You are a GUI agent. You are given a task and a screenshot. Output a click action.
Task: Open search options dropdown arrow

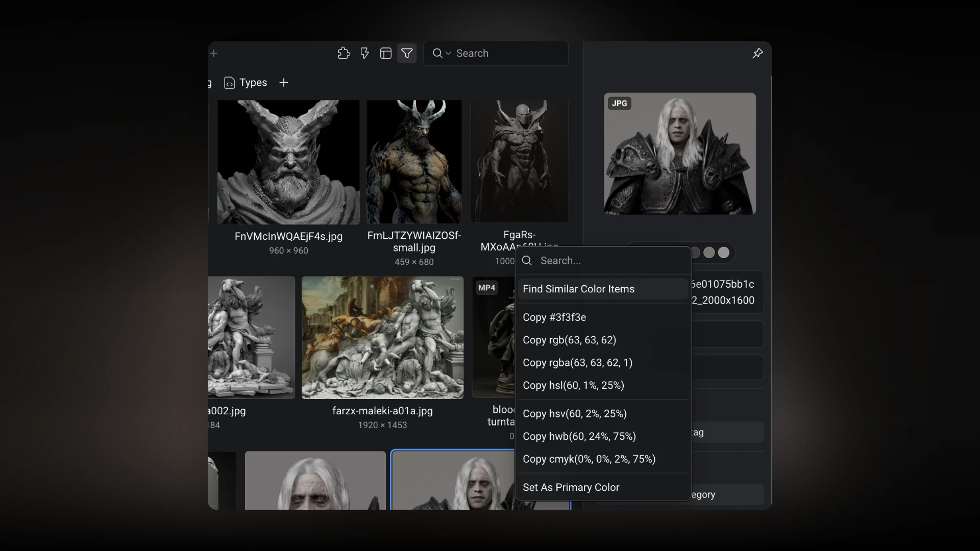click(448, 53)
